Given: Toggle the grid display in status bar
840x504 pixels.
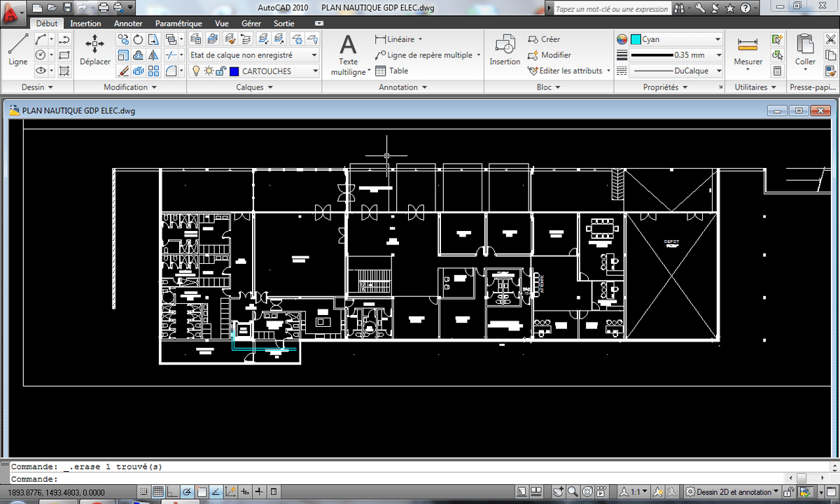Looking at the screenshot, I should (x=158, y=492).
